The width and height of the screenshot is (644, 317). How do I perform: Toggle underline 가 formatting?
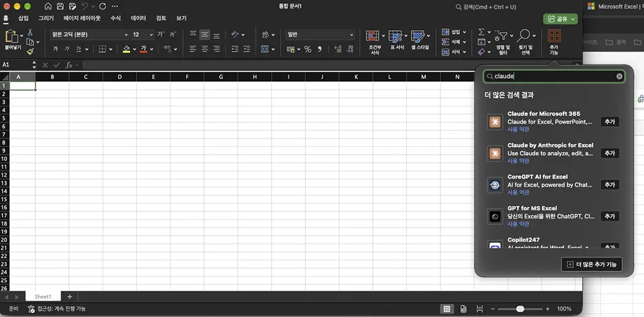click(79, 49)
